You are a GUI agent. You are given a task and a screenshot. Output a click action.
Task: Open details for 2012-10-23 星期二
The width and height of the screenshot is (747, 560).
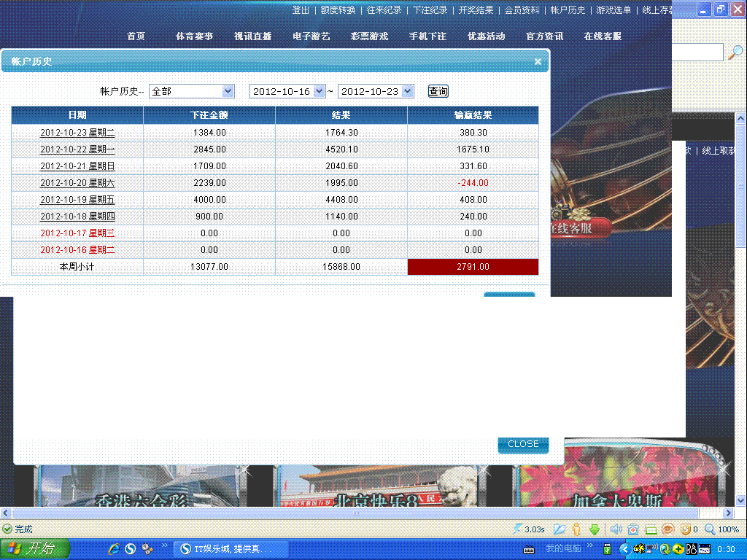pyautogui.click(x=77, y=132)
